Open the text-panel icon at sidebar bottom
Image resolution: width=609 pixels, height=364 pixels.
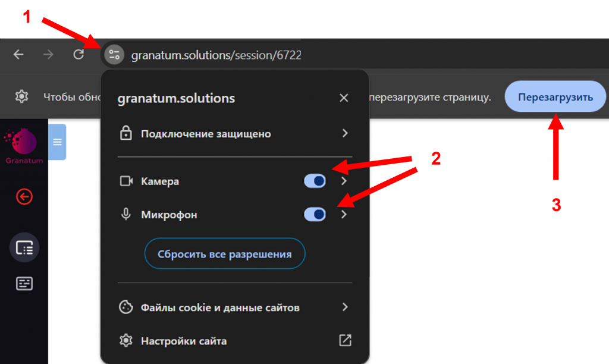coord(24,284)
